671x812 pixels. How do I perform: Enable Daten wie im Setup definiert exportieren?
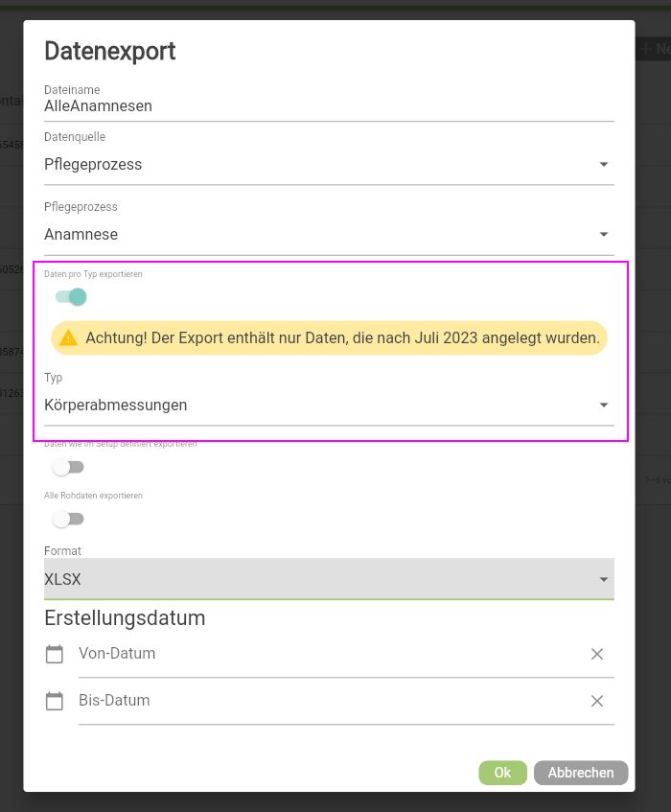[x=65, y=466]
